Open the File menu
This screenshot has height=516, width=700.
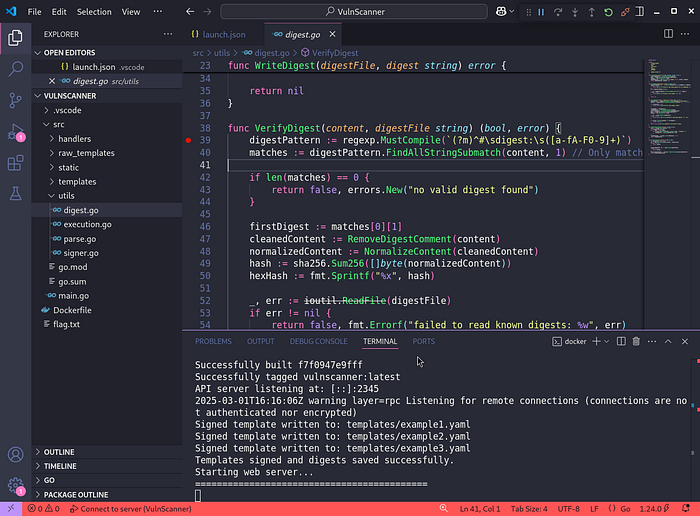click(x=34, y=12)
